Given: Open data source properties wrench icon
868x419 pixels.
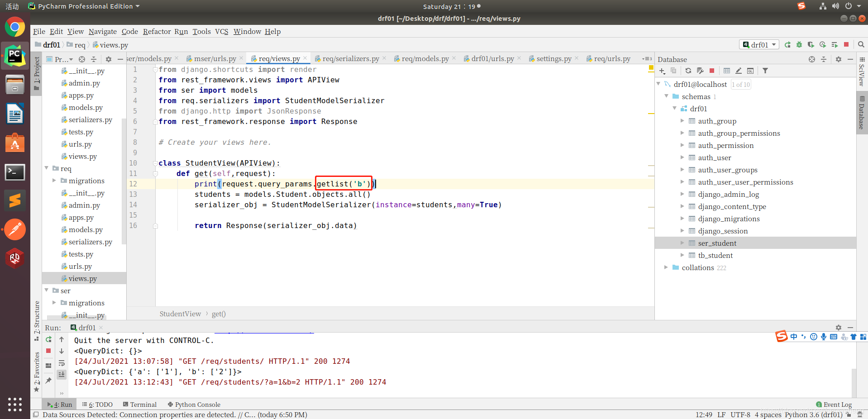Looking at the screenshot, I should click(700, 71).
